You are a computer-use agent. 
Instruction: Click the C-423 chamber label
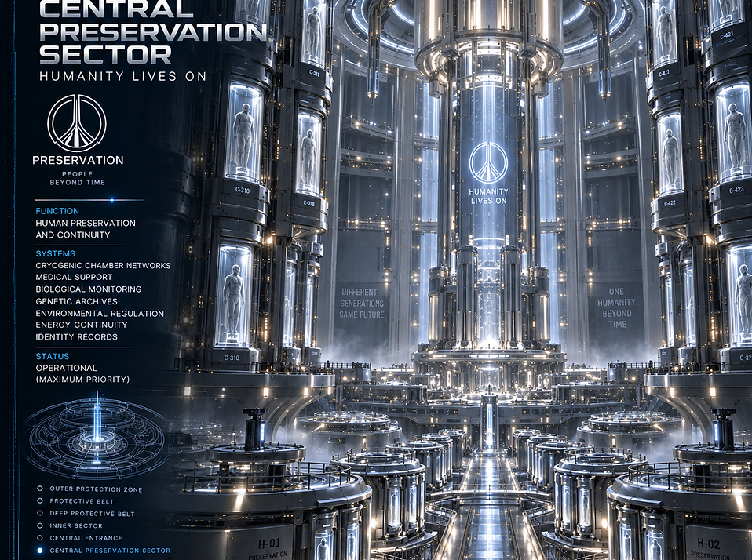coord(736,190)
